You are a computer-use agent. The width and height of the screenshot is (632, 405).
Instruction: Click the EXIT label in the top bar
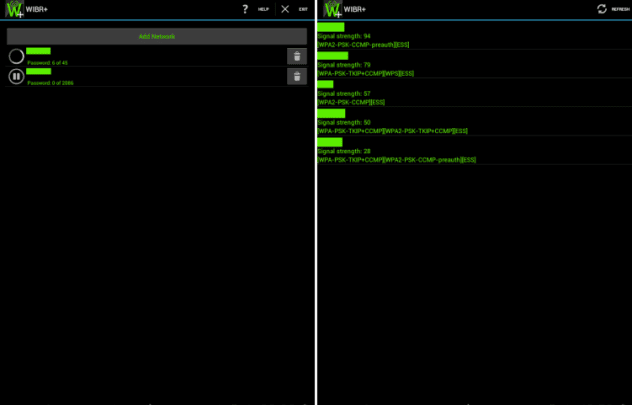(x=303, y=9)
